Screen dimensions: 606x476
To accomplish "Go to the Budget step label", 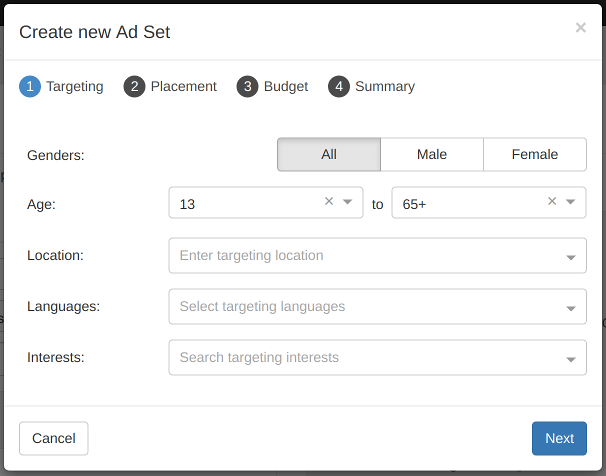I will pos(286,87).
